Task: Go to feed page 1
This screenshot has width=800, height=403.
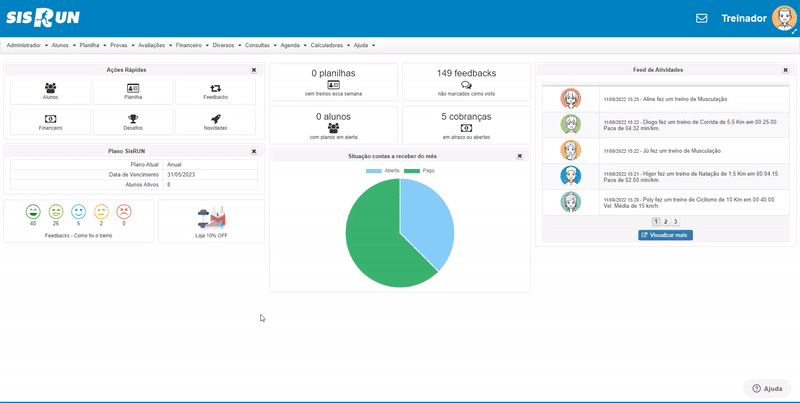Action: (656, 222)
